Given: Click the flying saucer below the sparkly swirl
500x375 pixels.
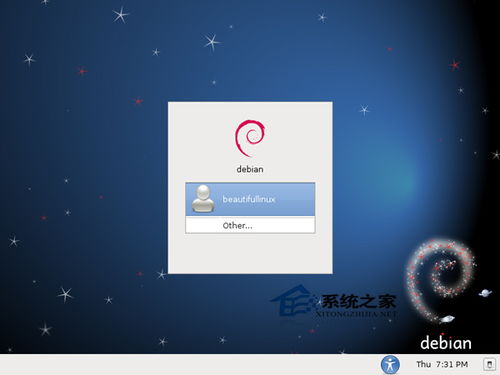Looking at the screenshot, I should [x=447, y=319].
